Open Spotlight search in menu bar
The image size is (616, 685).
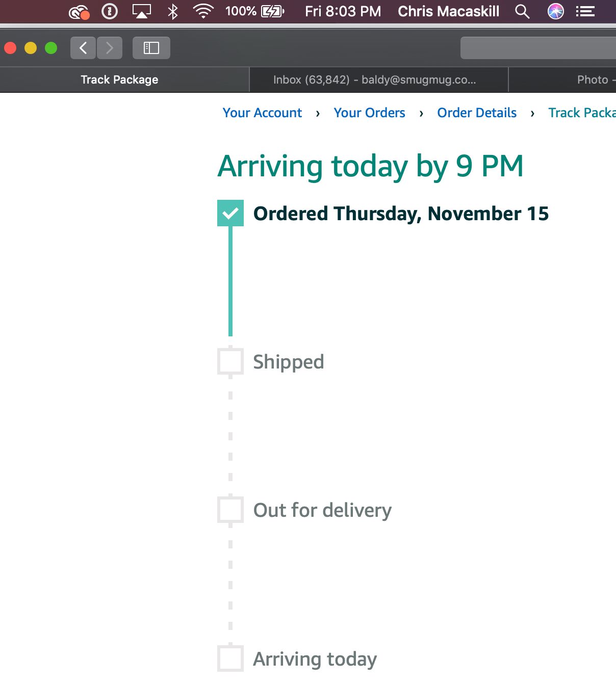(x=522, y=11)
